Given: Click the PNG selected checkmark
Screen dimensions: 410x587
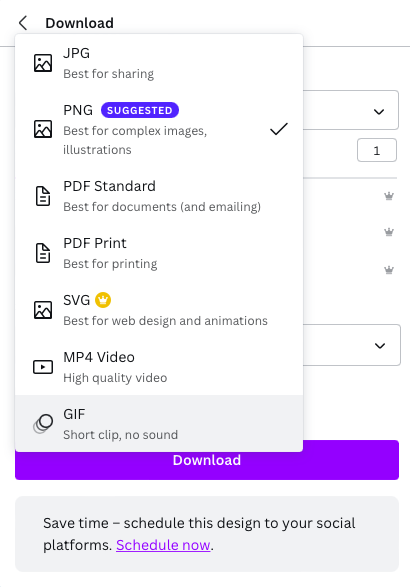Looking at the screenshot, I should pos(279,129).
